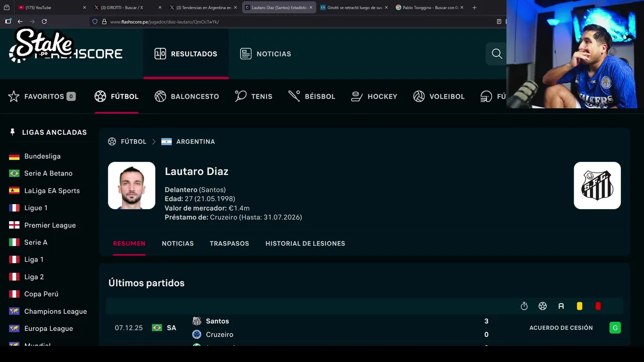
Task: Click the Santos team crest in match row
Action: (197, 321)
